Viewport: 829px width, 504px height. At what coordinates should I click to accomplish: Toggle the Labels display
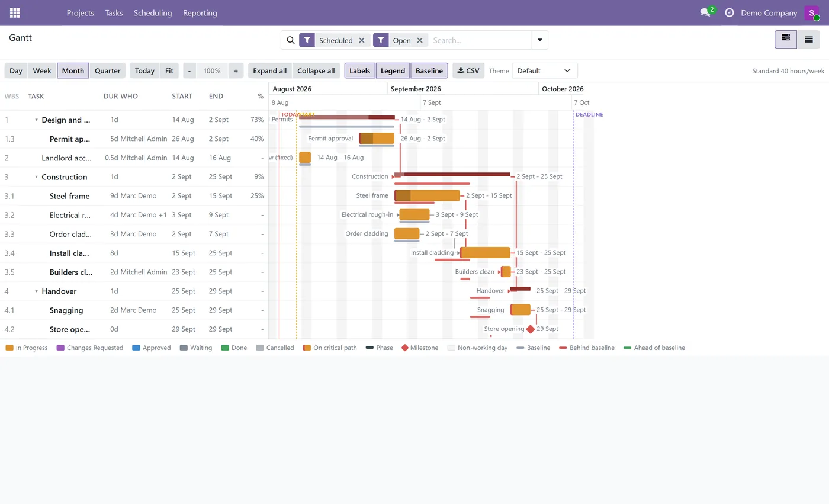(x=359, y=70)
